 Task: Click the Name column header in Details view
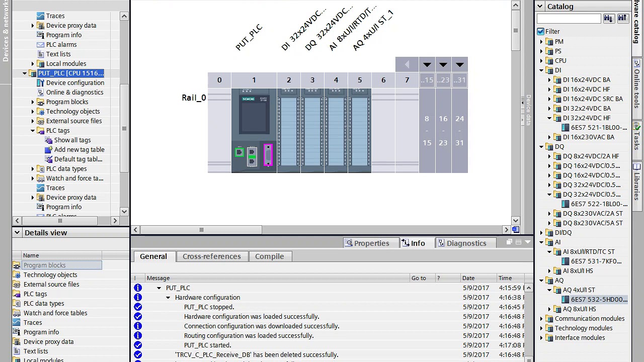[x=62, y=255]
